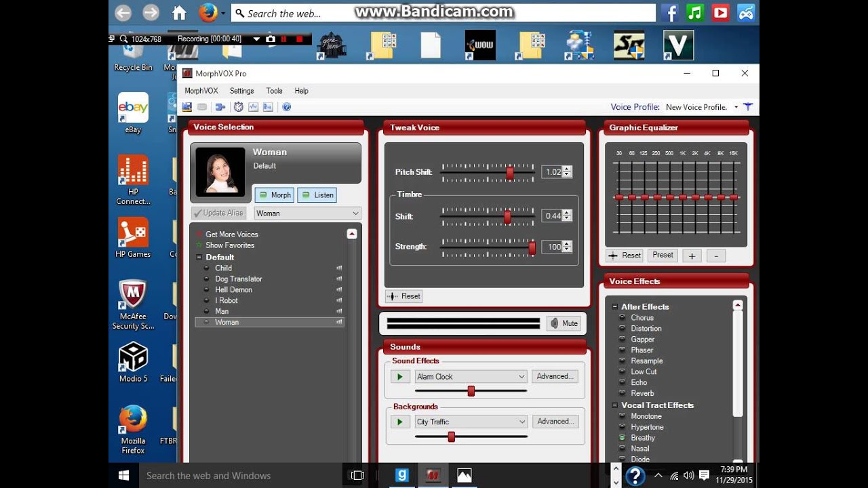This screenshot has width=868, height=488.
Task: Click Update Alias button
Action: (218, 213)
